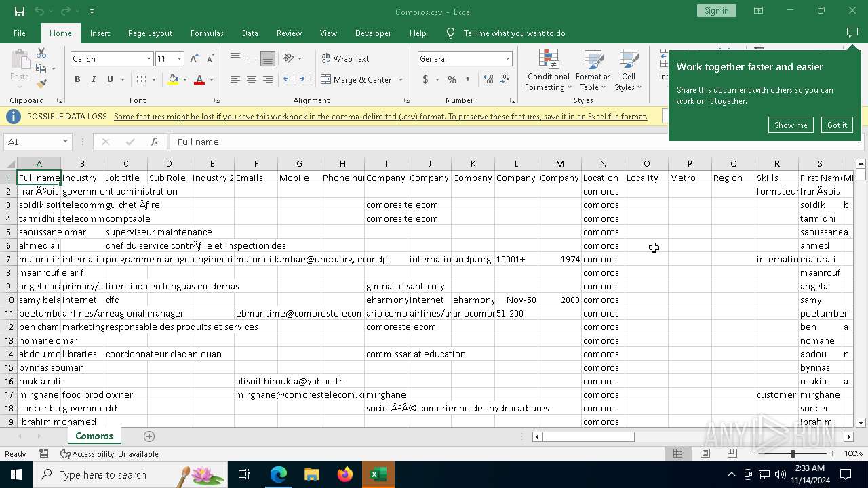
Task: Apply the yellow fill color
Action: click(x=173, y=79)
